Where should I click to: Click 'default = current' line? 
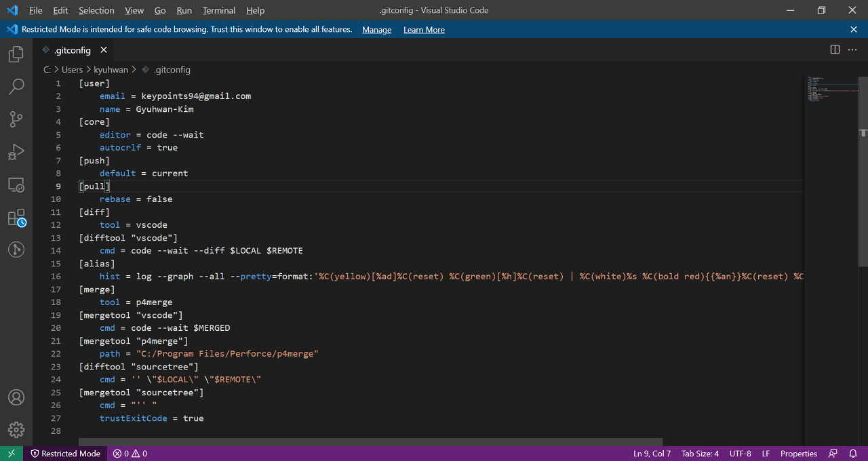[144, 173]
